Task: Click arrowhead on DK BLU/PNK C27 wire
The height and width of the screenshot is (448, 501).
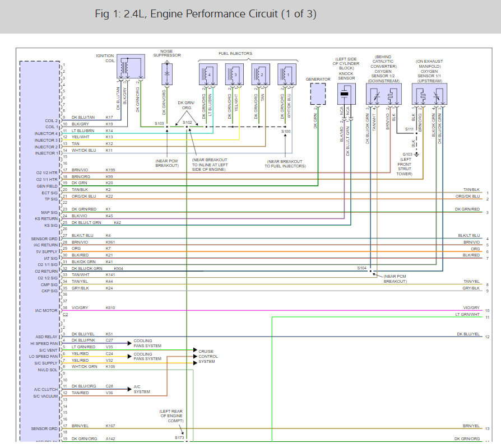Action: tap(129, 343)
